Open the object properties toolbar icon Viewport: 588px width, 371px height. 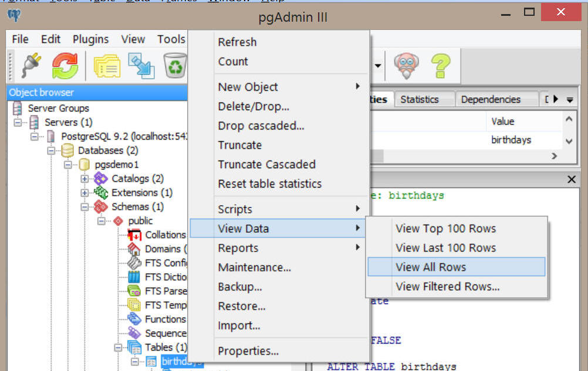(107, 66)
